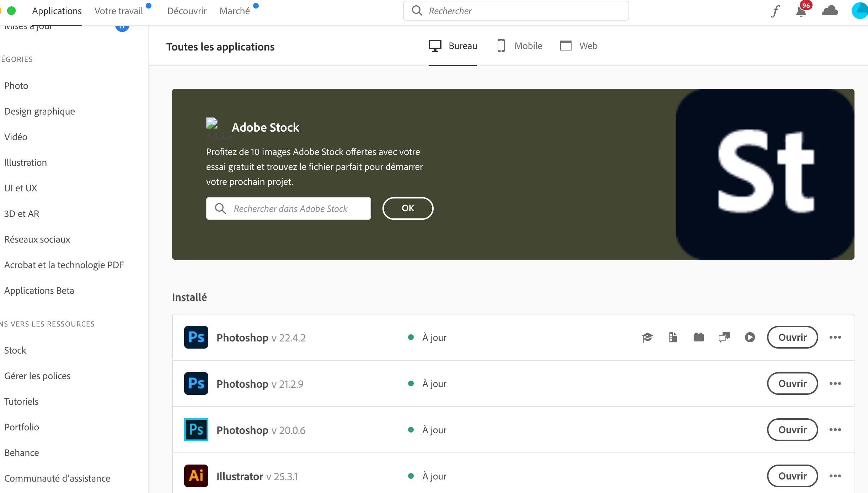The width and height of the screenshot is (868, 493).
Task: Click the Rechercher dans Adobe Stock field
Action: [290, 208]
